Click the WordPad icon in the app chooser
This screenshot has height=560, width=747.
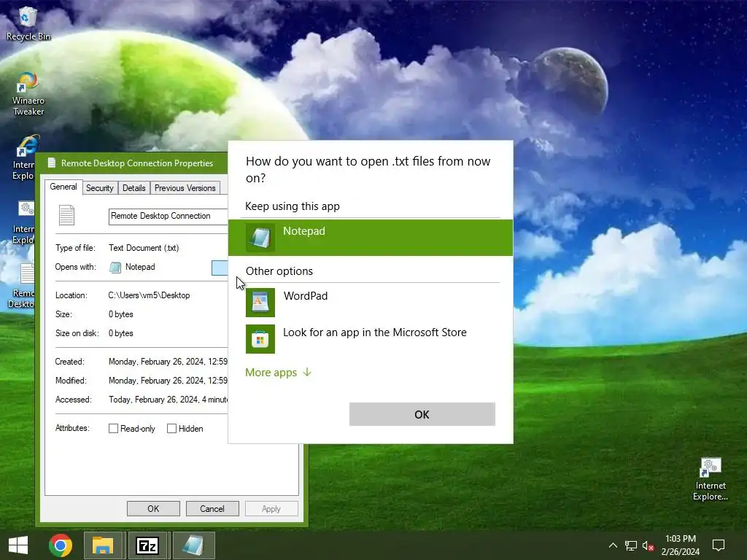(260, 303)
